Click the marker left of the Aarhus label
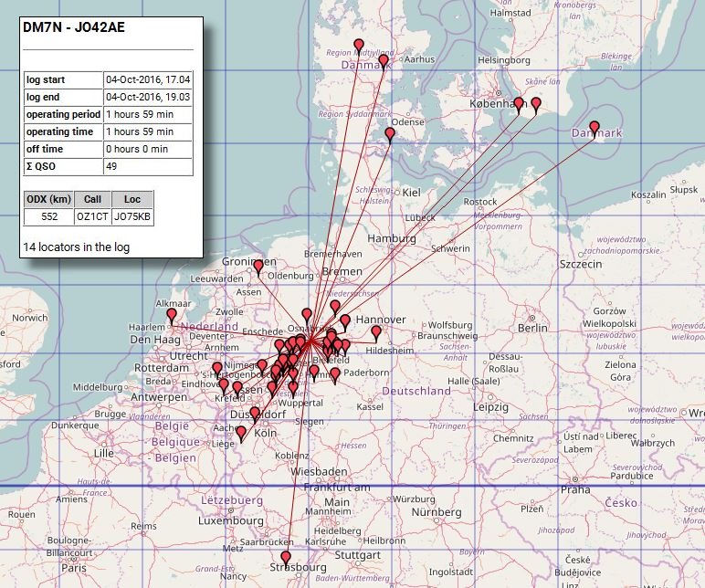Image resolution: width=705 pixels, height=588 pixels. coord(384,61)
